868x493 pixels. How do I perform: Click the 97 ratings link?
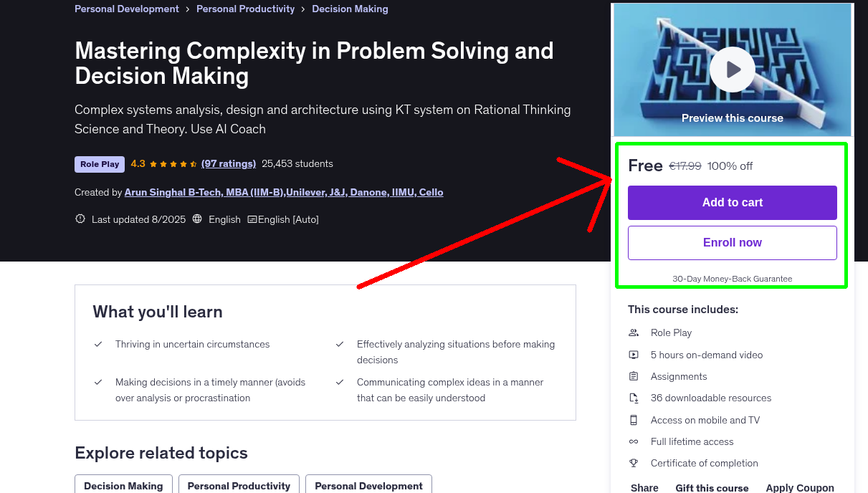pyautogui.click(x=229, y=163)
